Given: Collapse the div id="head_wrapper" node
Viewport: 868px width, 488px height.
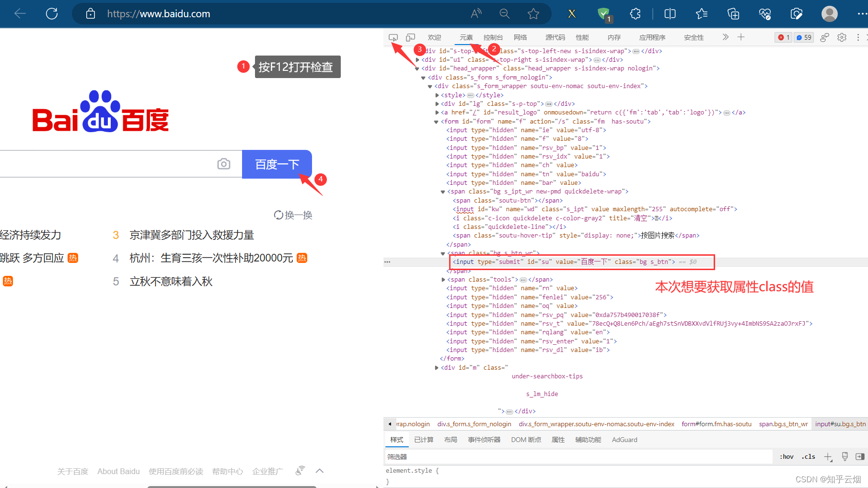Looking at the screenshot, I should pyautogui.click(x=417, y=68).
